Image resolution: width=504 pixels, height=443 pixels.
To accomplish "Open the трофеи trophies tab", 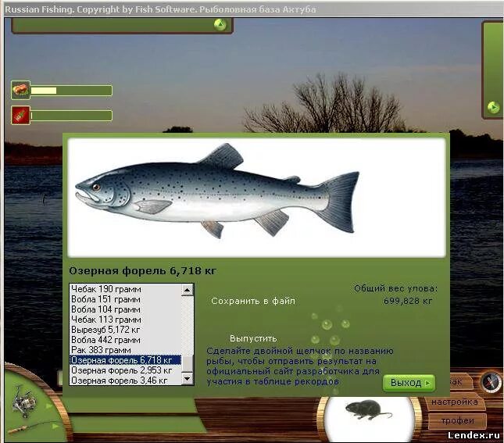I will (x=458, y=420).
